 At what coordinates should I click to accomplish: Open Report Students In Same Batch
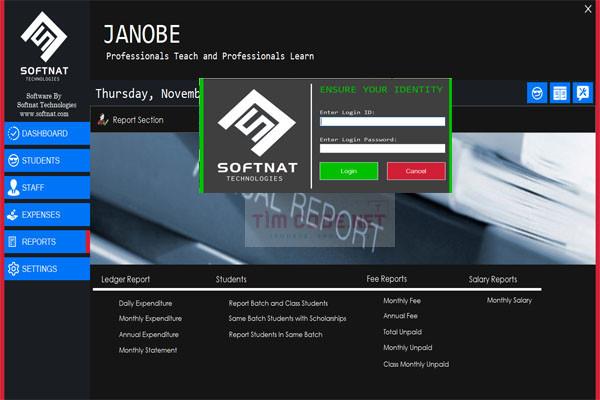point(276,335)
